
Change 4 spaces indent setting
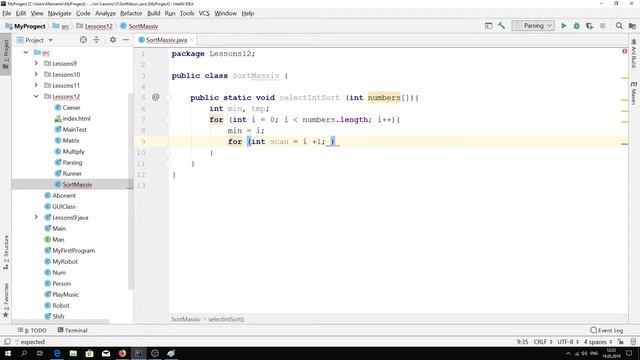pos(598,342)
